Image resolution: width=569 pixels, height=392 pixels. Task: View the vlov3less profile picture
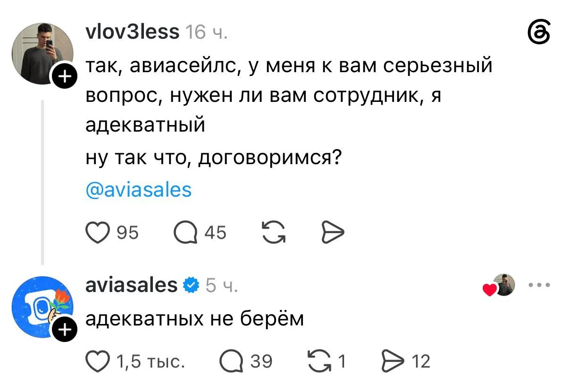(42, 53)
